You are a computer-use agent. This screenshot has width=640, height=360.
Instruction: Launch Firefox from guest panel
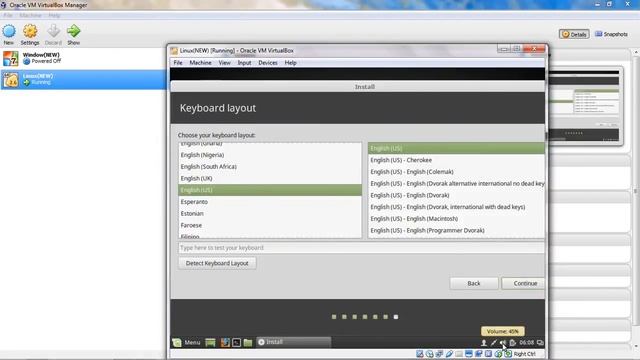tap(225, 342)
